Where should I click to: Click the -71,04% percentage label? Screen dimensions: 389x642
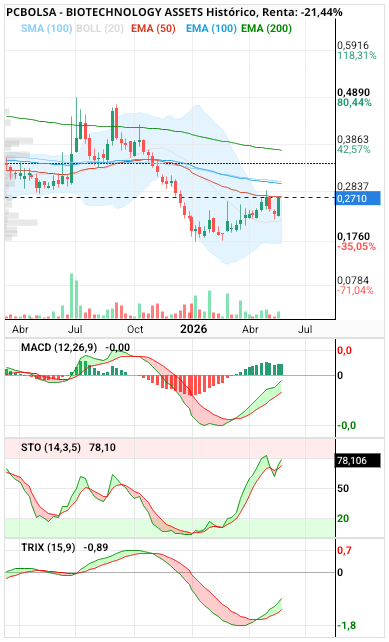click(355, 290)
